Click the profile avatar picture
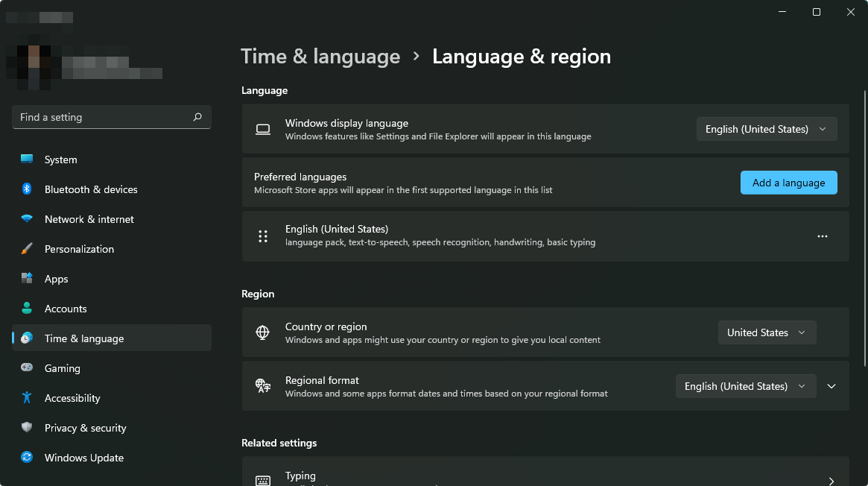Image resolution: width=868 pixels, height=486 pixels. [34, 68]
